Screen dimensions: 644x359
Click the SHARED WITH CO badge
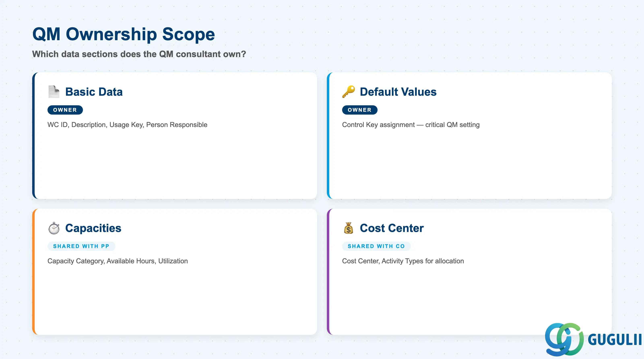(376, 246)
